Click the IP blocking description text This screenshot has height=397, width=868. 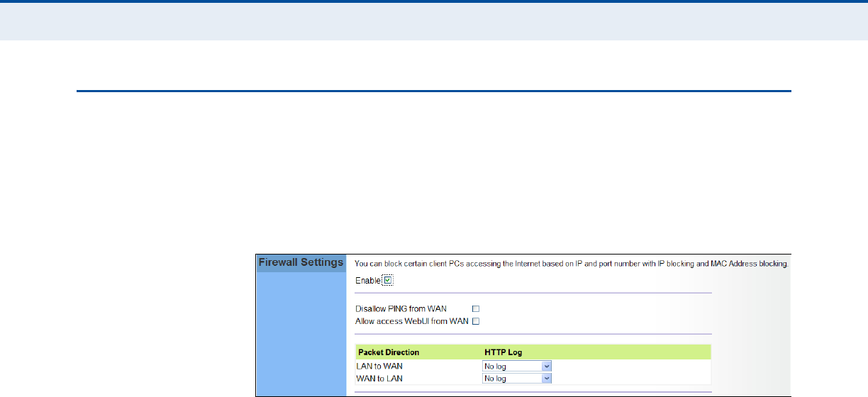pos(572,264)
